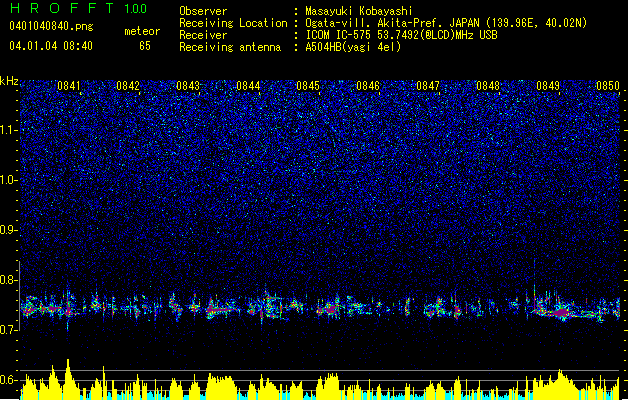629x400 pixels.
Task: Click the kHz axis unit label
Action: (x=9, y=81)
